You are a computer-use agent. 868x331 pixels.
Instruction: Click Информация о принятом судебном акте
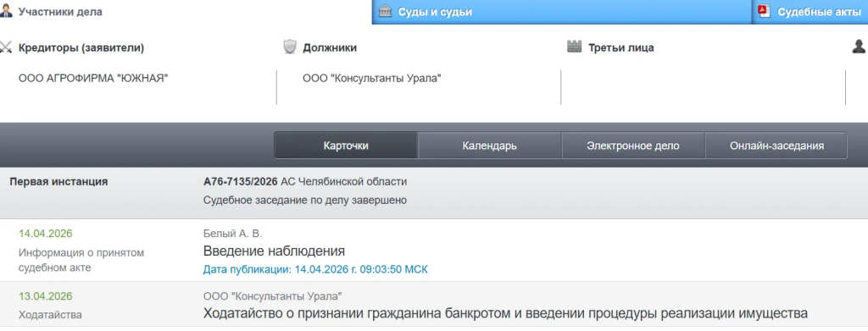pyautogui.click(x=81, y=260)
